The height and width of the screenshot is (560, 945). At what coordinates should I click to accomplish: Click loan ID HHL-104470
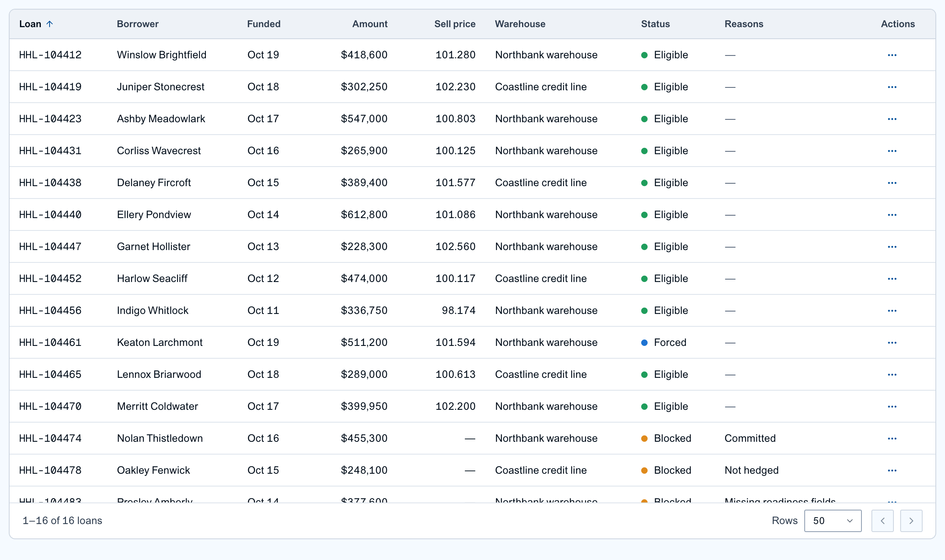[50, 406]
